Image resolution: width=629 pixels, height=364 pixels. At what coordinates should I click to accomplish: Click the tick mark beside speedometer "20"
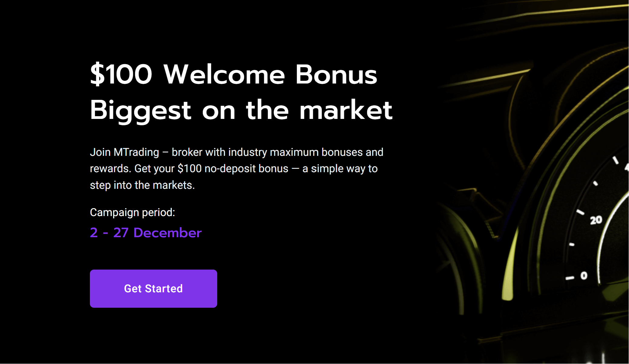click(x=580, y=212)
